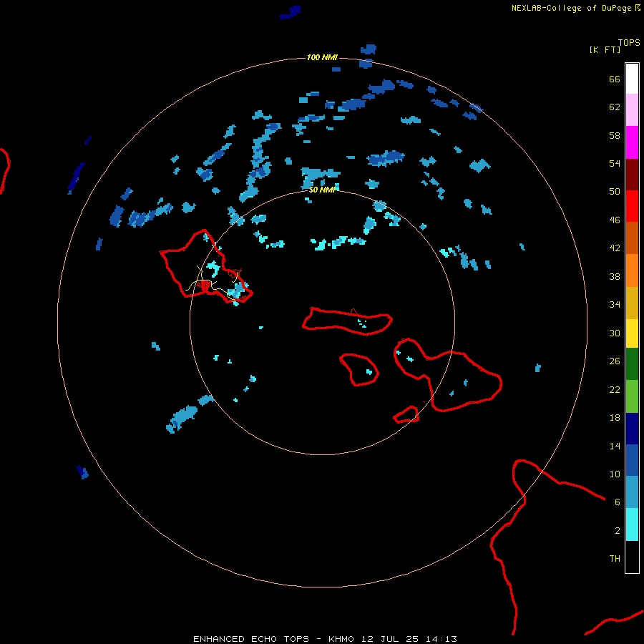The width and height of the screenshot is (644, 644).
Task: Click the light green 26 K FT legend swatch
Action: pos(632,396)
